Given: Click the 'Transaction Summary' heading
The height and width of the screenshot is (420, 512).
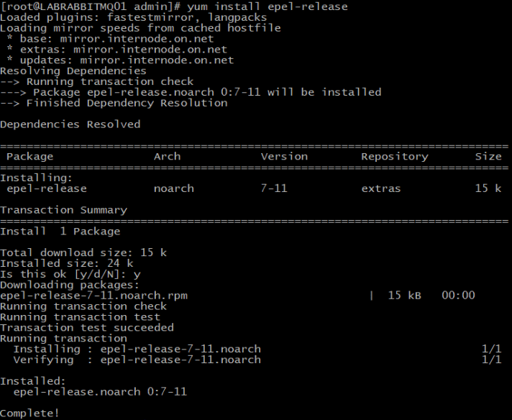Looking at the screenshot, I should click(x=63, y=210).
